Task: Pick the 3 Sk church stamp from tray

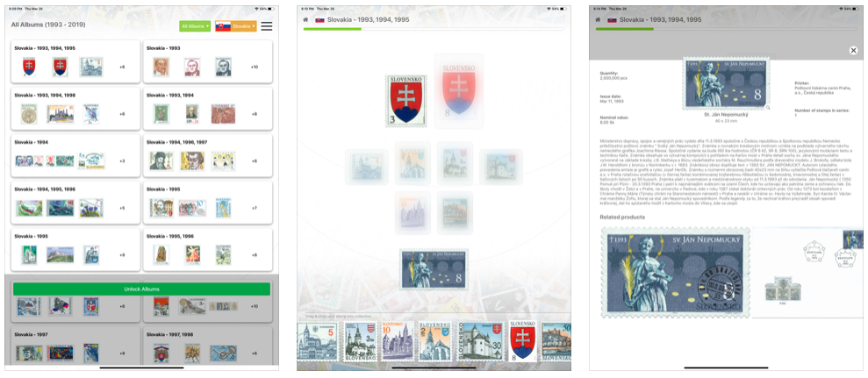Action: 360,343
